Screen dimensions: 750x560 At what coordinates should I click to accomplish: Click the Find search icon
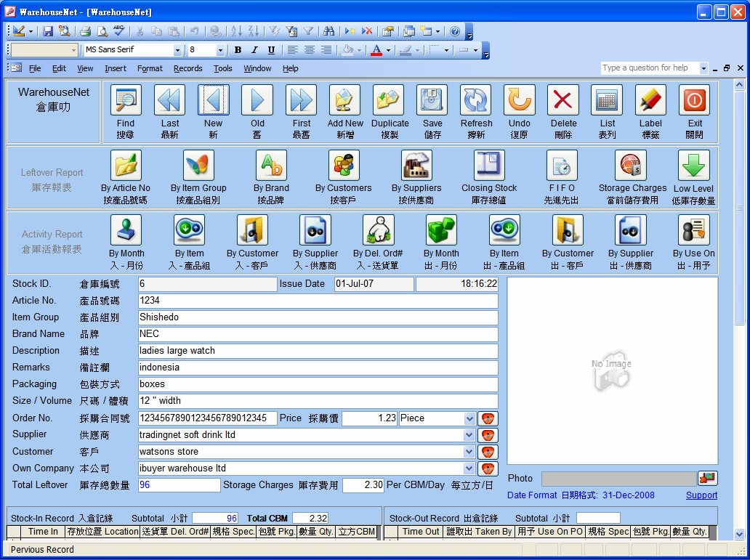point(126,100)
